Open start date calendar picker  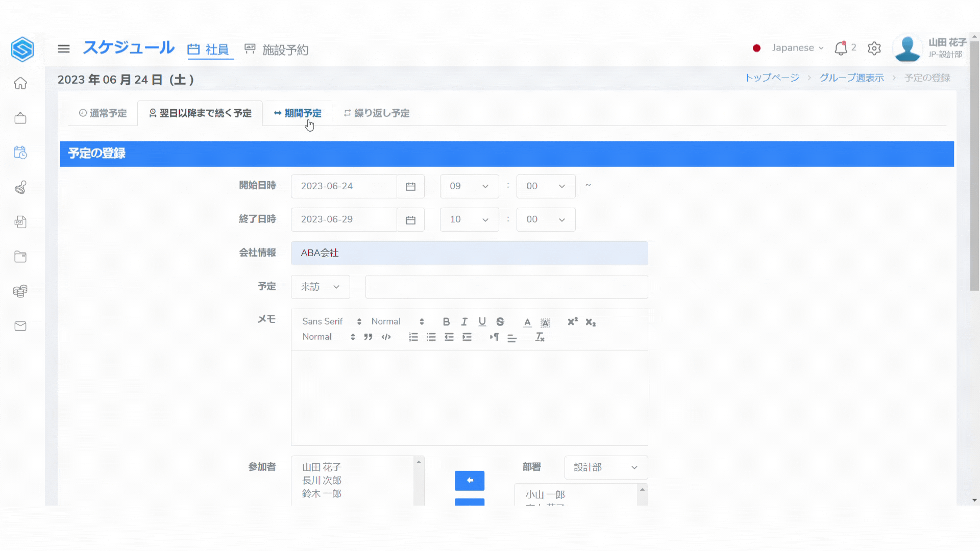click(410, 187)
